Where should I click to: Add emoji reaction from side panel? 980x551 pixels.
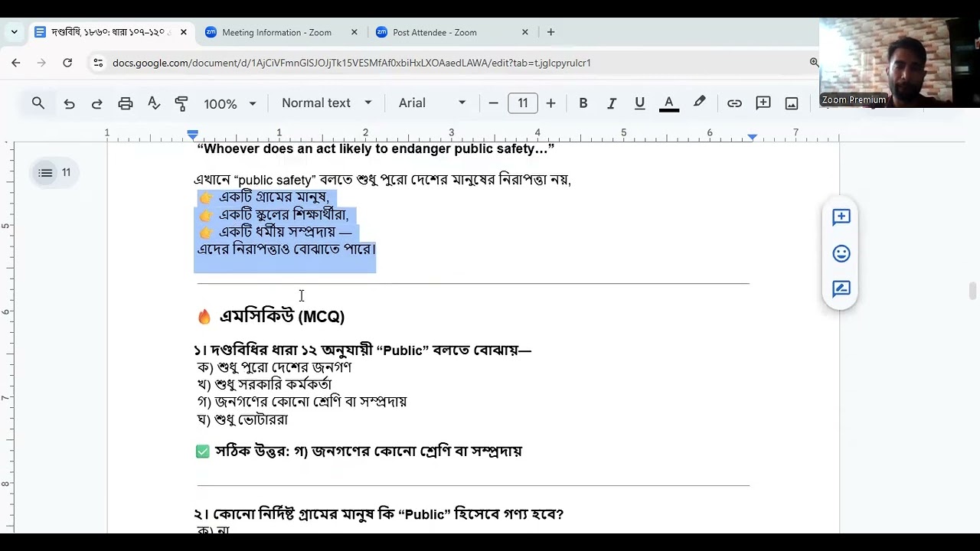click(x=841, y=253)
